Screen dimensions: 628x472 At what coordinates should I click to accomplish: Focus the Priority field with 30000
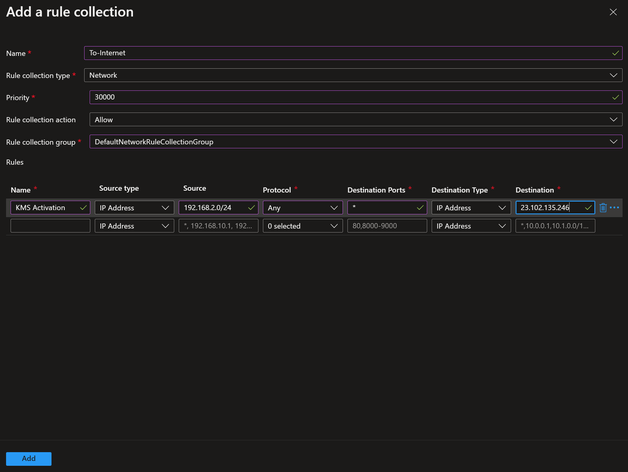point(356,97)
